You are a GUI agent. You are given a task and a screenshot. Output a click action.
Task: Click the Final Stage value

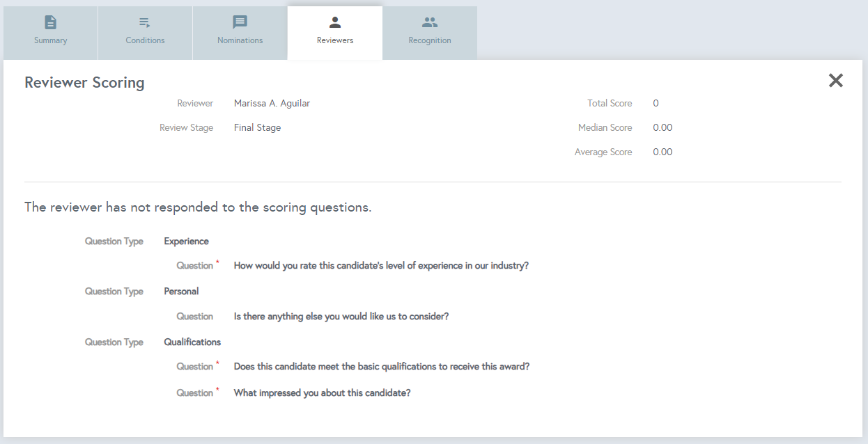click(x=257, y=127)
